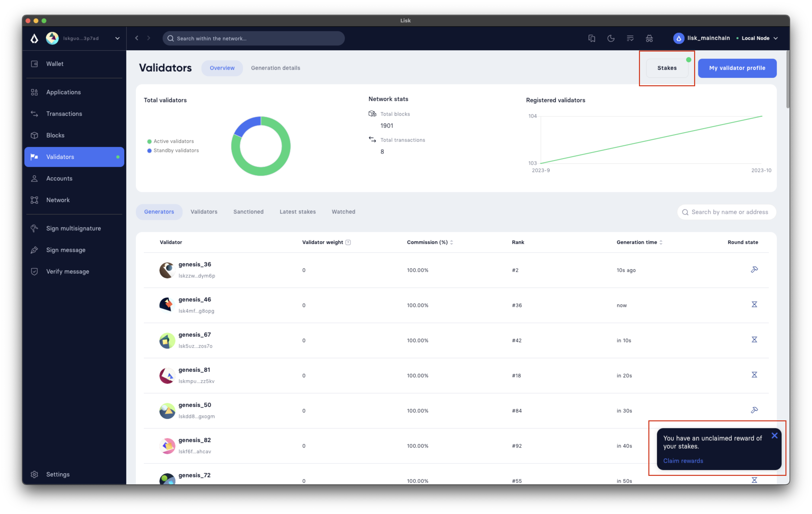The image size is (812, 514).
Task: Open Network in the sidebar
Action: click(x=74, y=200)
